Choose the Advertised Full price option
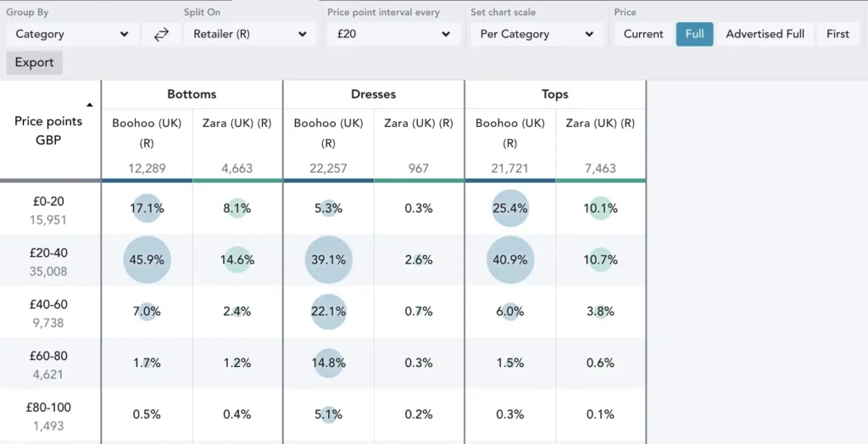 click(765, 34)
